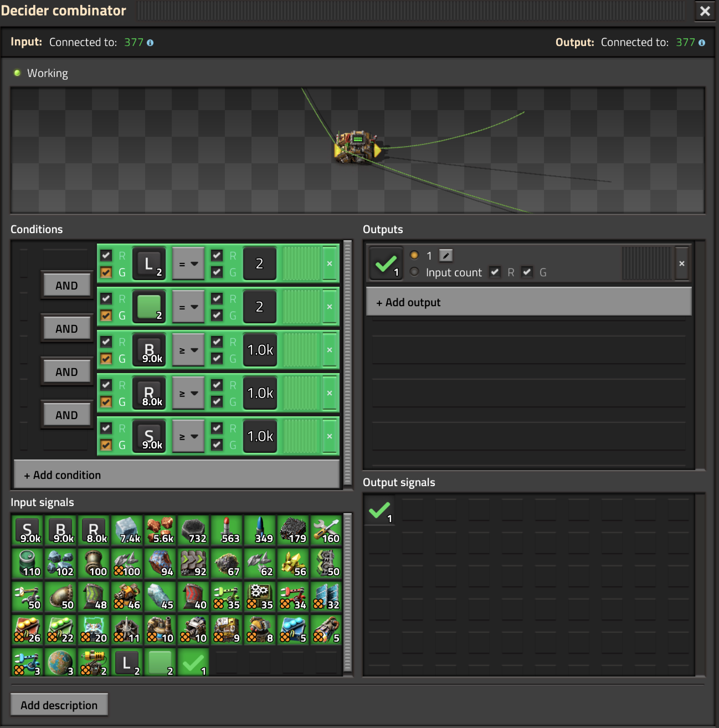Image resolution: width=719 pixels, height=728 pixels.
Task: Open the comparator dropdown for S condition
Action: (x=188, y=436)
